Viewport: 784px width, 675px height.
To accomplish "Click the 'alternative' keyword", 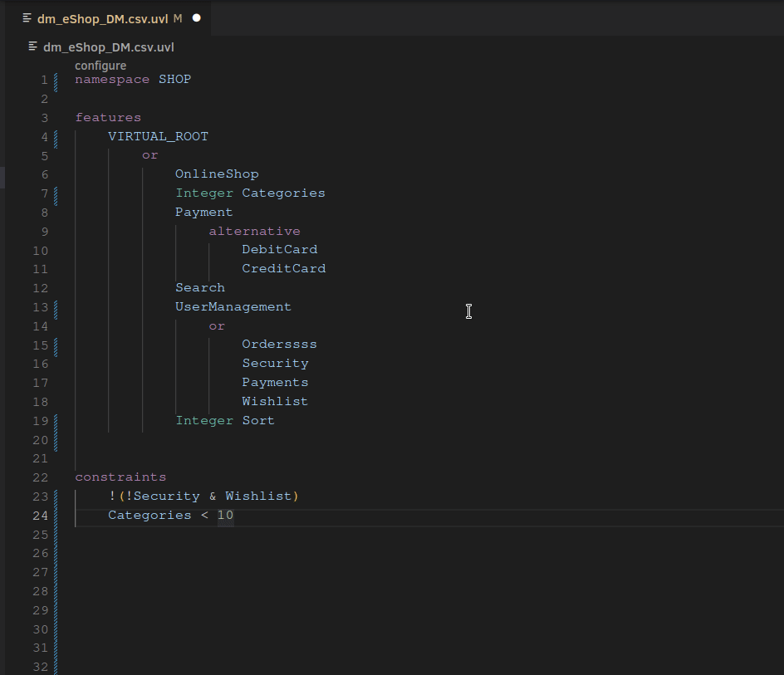I will [x=254, y=231].
